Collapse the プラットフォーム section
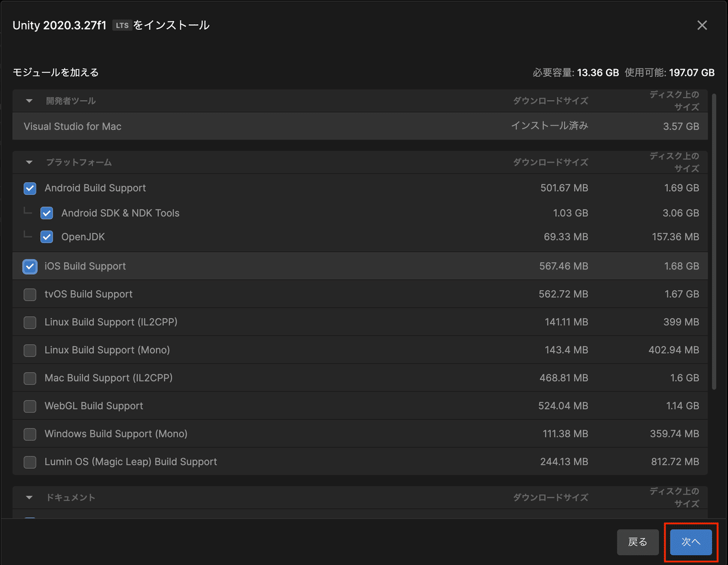 [x=29, y=163]
